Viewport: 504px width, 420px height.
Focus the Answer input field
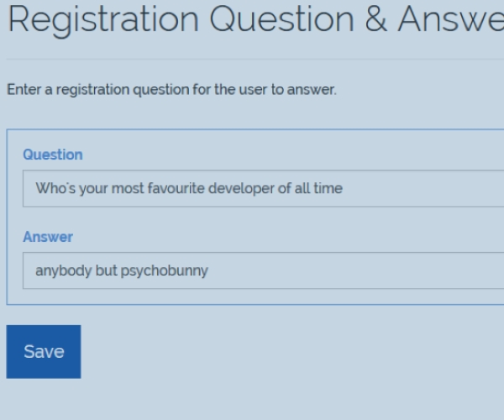pyautogui.click(x=263, y=270)
